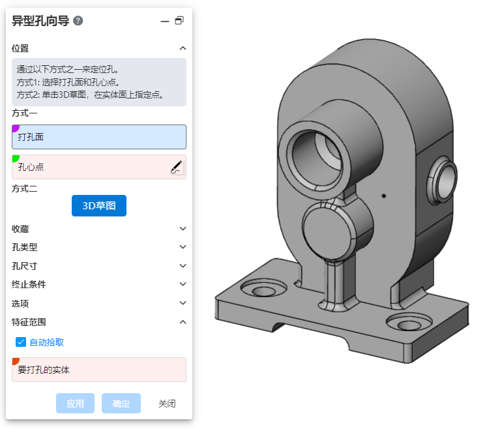Click the 关闭 button
504x429 pixels.
(167, 404)
